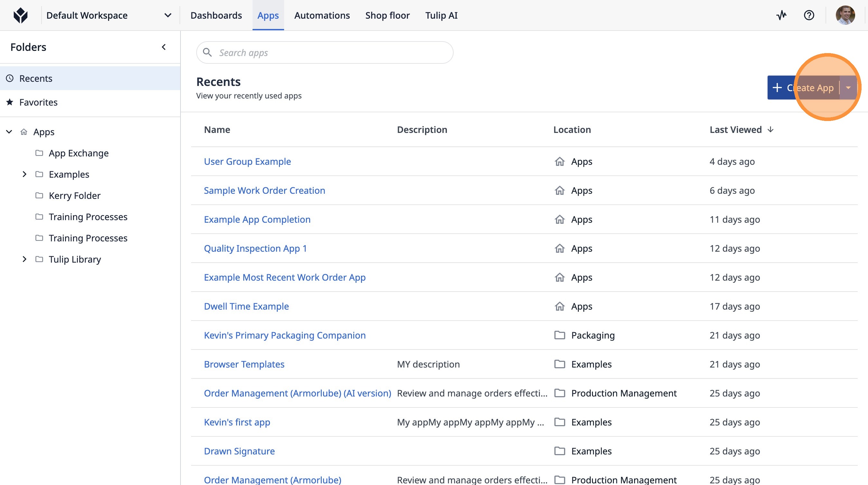
Task: Switch to the Dashboards tab
Action: (216, 15)
